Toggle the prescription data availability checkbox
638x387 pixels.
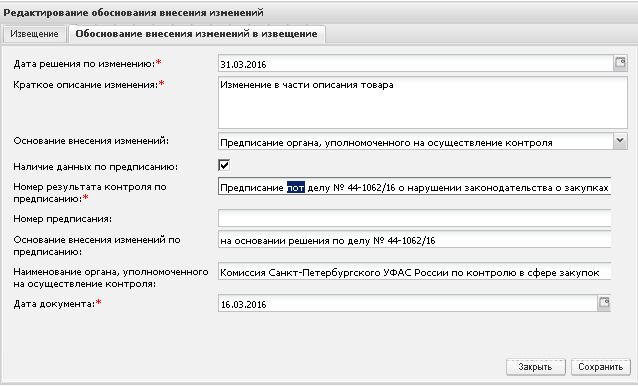pyautogui.click(x=224, y=165)
